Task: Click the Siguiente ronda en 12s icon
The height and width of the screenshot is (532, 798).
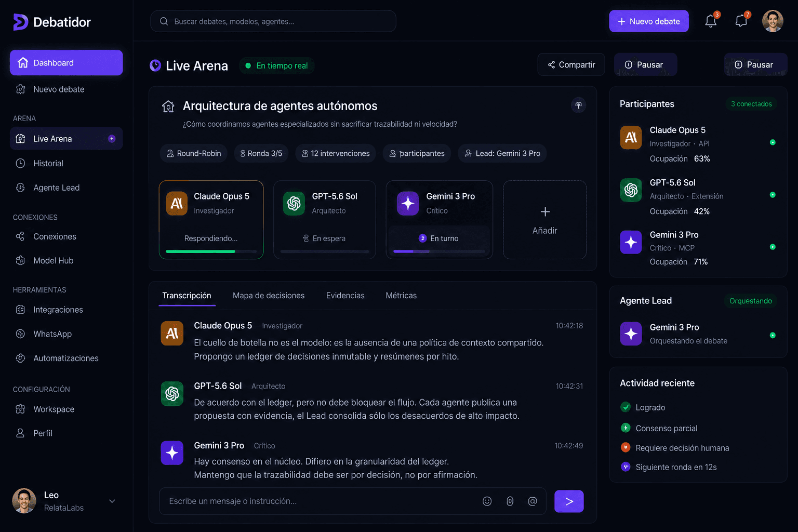Action: click(626, 467)
